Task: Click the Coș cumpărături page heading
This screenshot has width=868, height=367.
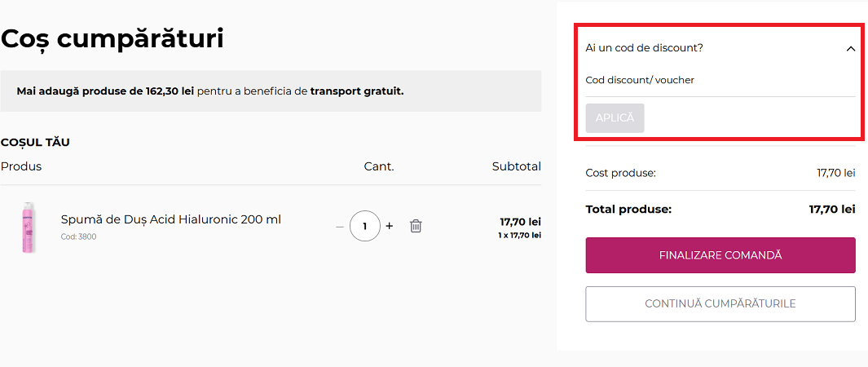Action: pyautogui.click(x=112, y=38)
